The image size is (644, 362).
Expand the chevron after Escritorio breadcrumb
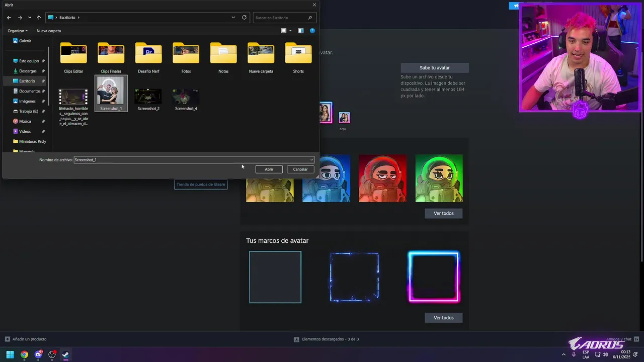pyautogui.click(x=78, y=18)
